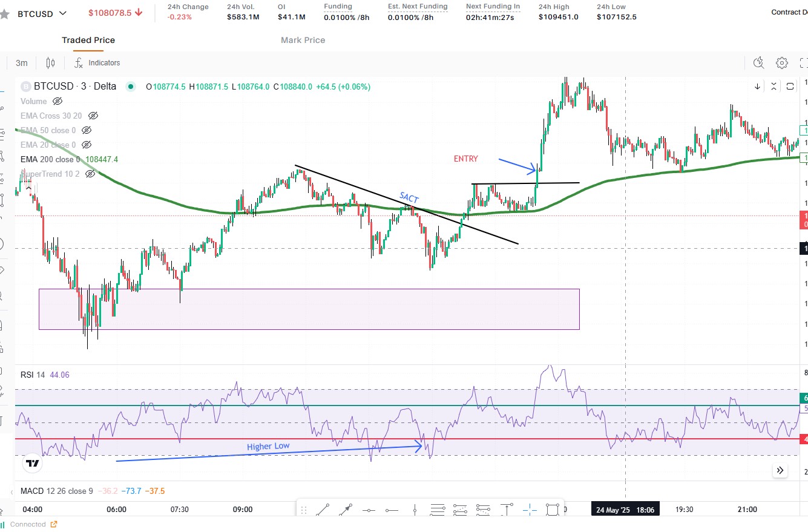This screenshot has width=808, height=532.
Task: Collapse the price pane with double chevron
Action: point(780,470)
